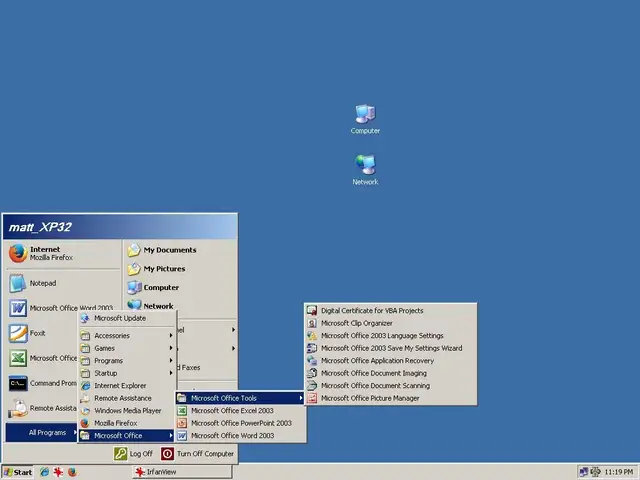Open Computer in Start menu right pane
This screenshot has height=480, width=640.
click(x=153, y=287)
